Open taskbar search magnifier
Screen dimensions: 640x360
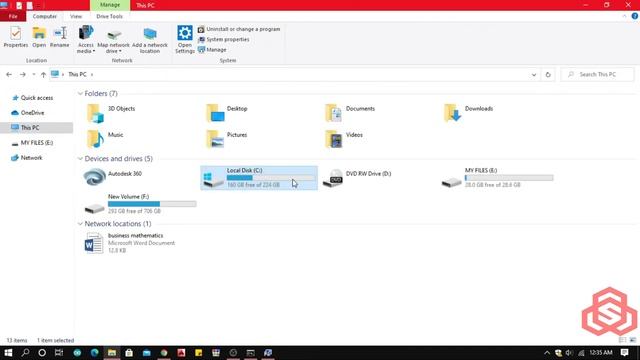pyautogui.click(x=25, y=353)
